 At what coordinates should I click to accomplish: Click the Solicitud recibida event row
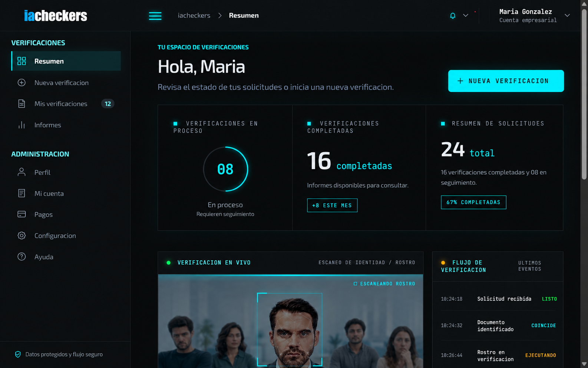[499, 299]
